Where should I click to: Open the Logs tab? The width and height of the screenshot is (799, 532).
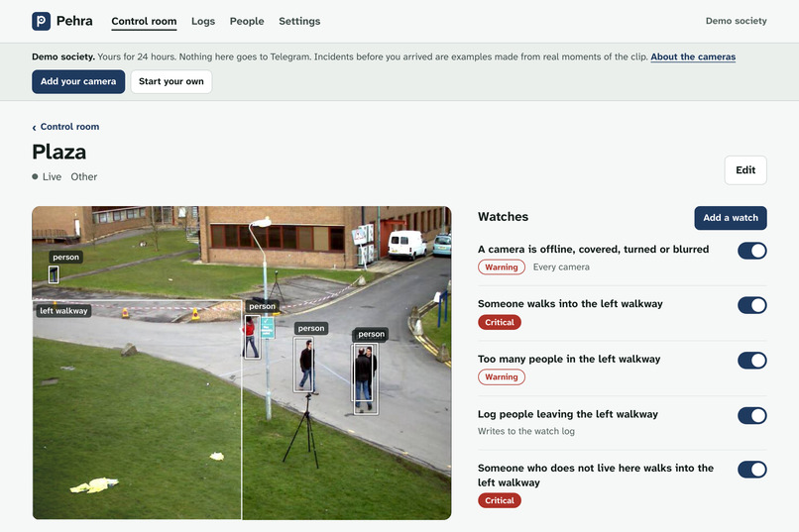(x=203, y=21)
